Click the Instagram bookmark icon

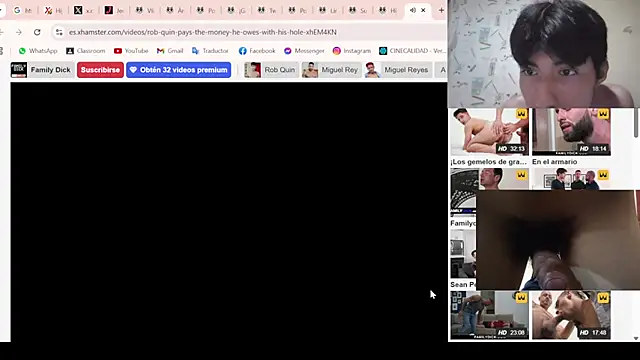point(336,51)
